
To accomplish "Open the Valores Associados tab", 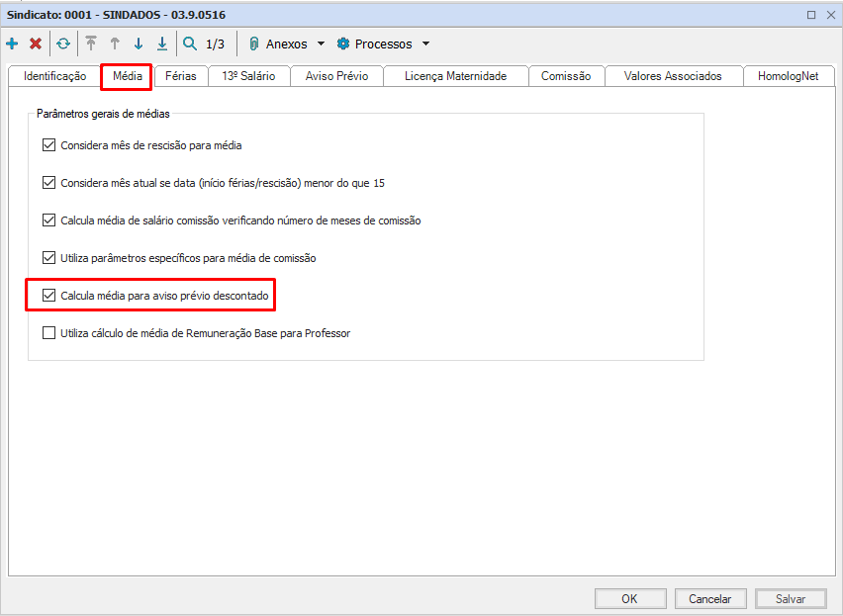I will coord(673,76).
